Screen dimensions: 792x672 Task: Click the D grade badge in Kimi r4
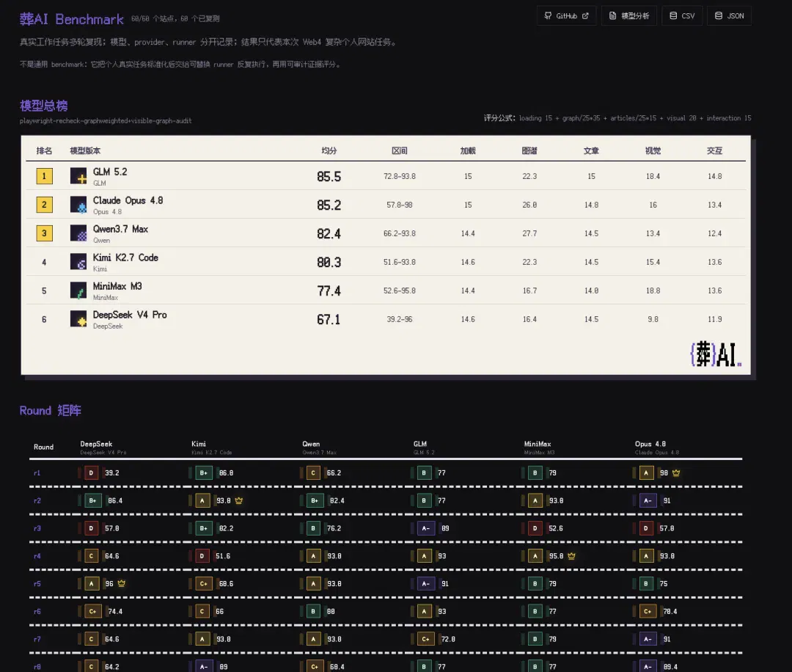click(202, 556)
